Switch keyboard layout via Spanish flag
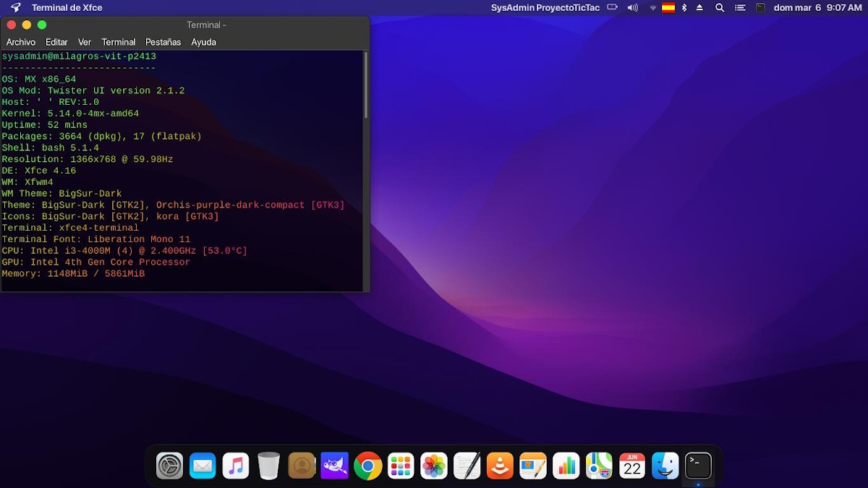Viewport: 868px width, 488px height. click(x=668, y=7)
